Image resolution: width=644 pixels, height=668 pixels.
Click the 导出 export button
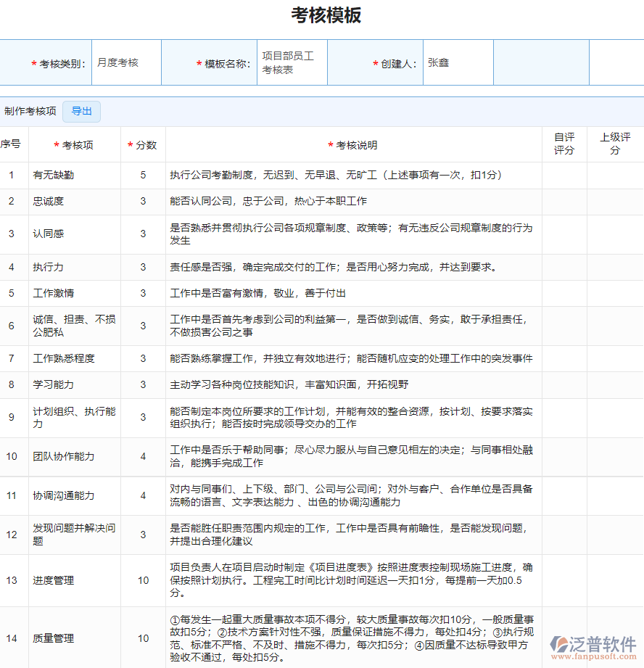80,111
